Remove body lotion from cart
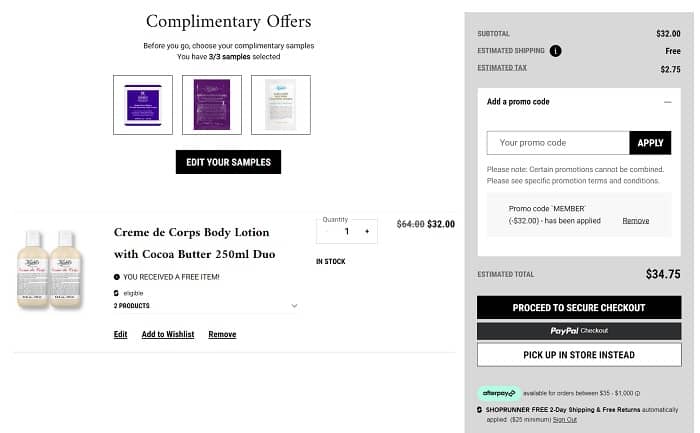The width and height of the screenshot is (700, 433). (222, 334)
